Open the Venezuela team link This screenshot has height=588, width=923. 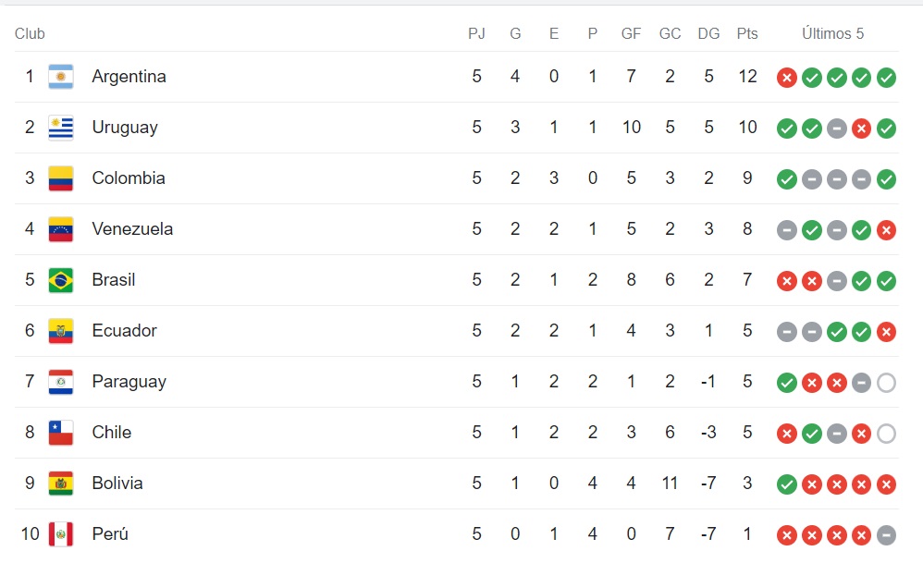pyautogui.click(x=132, y=229)
